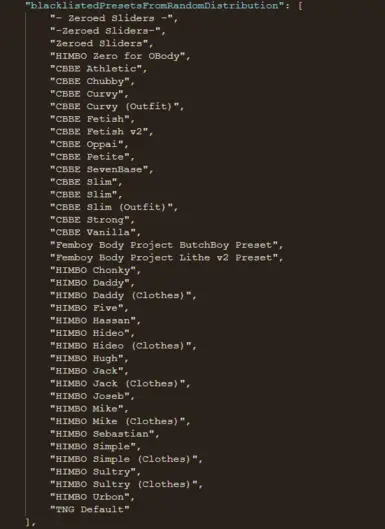Click the "CBBE Slim (Outfit)" line
The height and width of the screenshot is (529, 385).
click(x=114, y=207)
